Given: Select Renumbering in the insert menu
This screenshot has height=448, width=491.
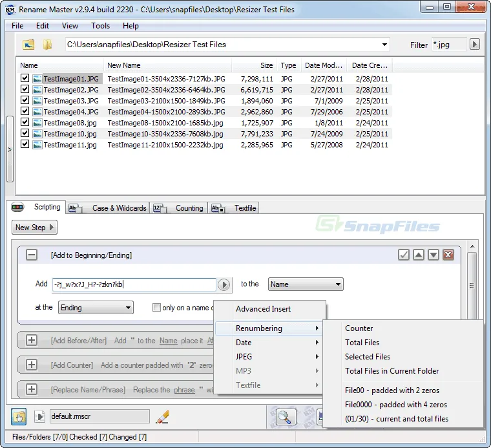Looking at the screenshot, I should pyautogui.click(x=269, y=328).
